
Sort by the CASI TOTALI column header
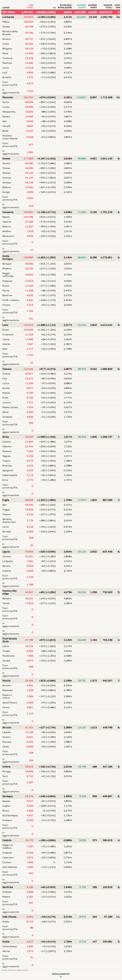click(30, 6)
